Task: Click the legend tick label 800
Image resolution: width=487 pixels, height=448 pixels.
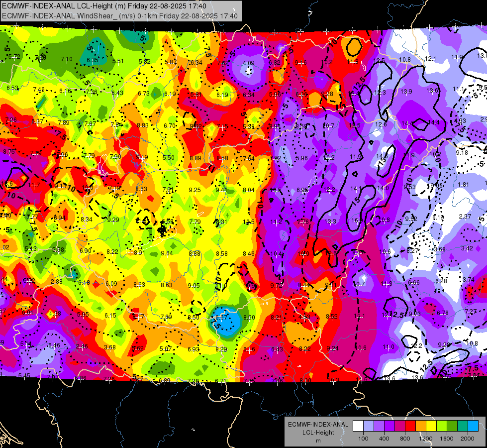Action: (x=405, y=439)
